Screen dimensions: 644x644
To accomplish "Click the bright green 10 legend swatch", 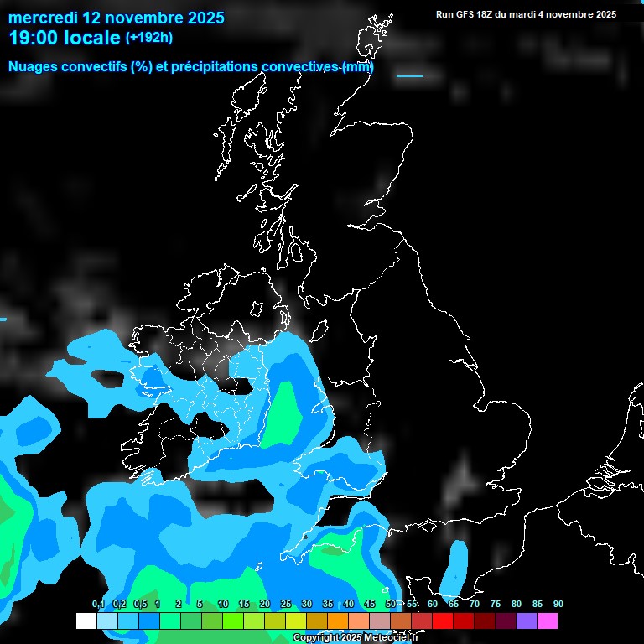I will pyautogui.click(x=233, y=621).
